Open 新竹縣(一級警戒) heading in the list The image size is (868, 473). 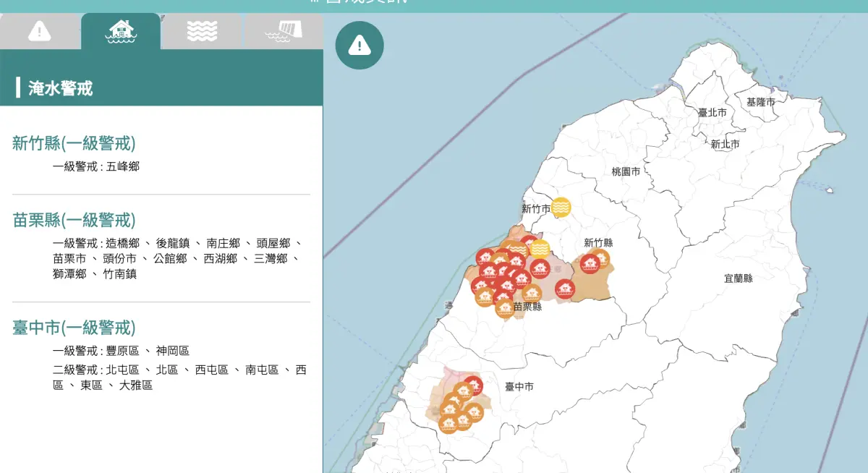pyautogui.click(x=74, y=143)
